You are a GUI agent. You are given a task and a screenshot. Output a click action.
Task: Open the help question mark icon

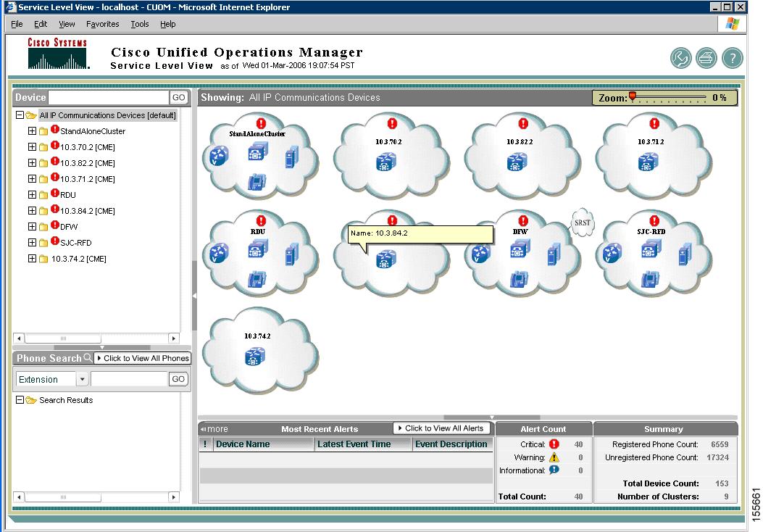[732, 59]
